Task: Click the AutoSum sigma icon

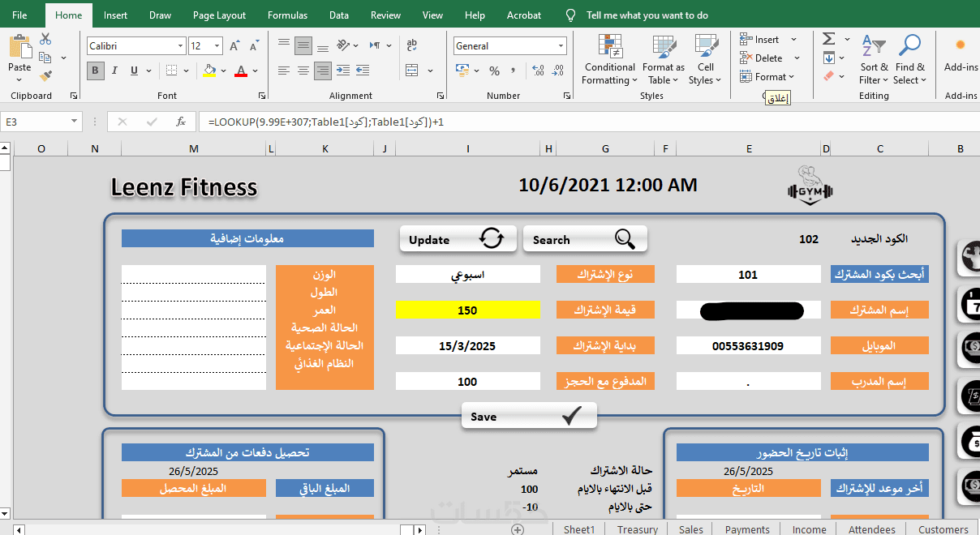Action: pos(829,39)
